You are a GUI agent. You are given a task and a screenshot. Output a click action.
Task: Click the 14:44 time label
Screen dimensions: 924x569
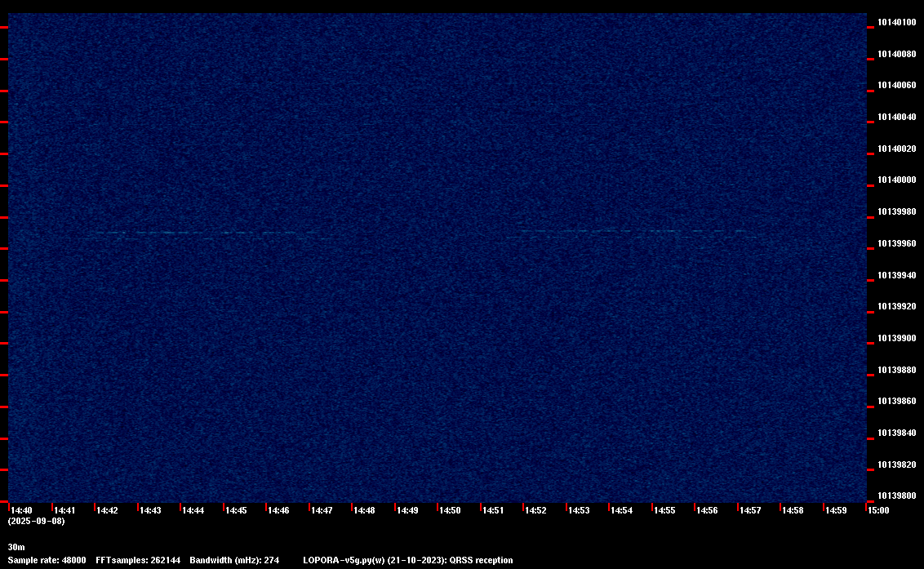click(193, 510)
